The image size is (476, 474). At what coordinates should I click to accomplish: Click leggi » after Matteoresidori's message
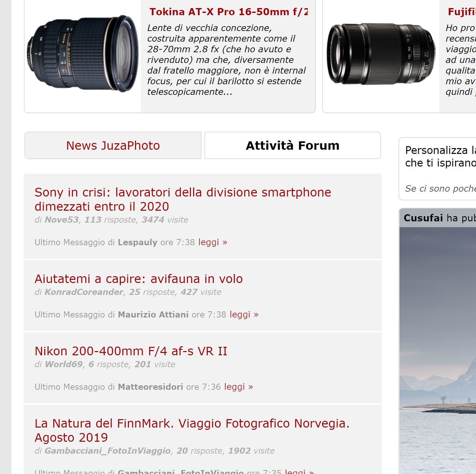coord(239,387)
